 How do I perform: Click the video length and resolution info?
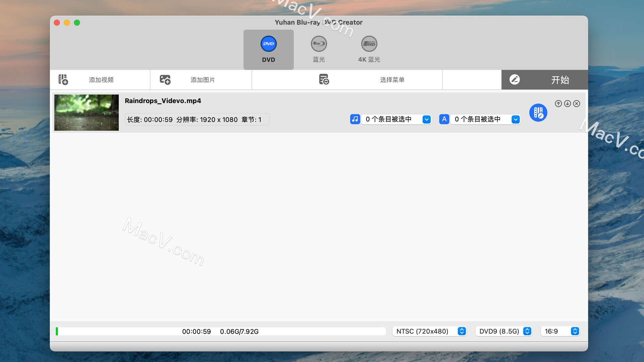point(197,119)
